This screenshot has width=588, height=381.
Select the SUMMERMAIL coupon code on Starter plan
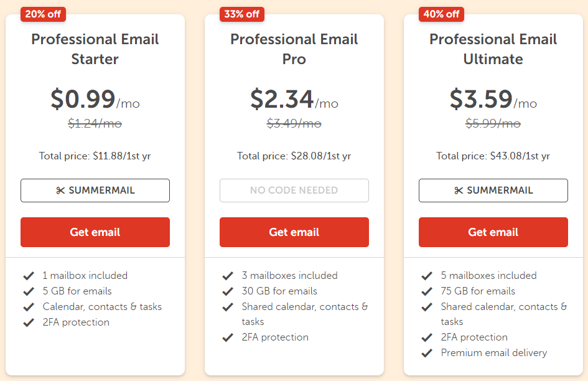click(x=95, y=190)
